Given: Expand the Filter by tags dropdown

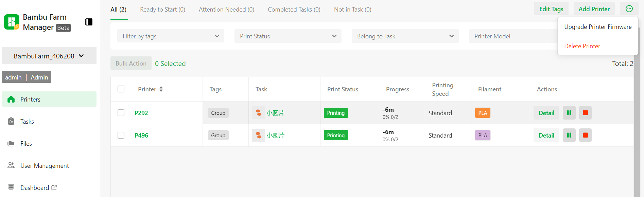Looking at the screenshot, I should point(171,36).
